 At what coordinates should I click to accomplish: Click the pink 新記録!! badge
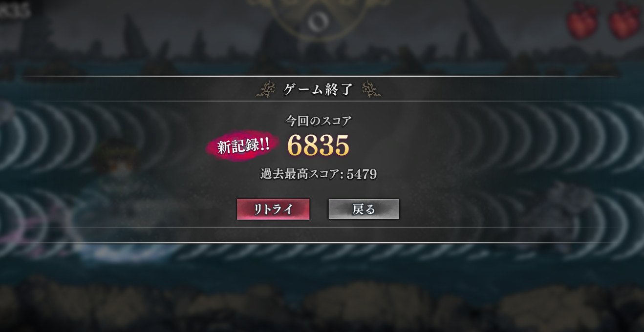click(x=243, y=146)
